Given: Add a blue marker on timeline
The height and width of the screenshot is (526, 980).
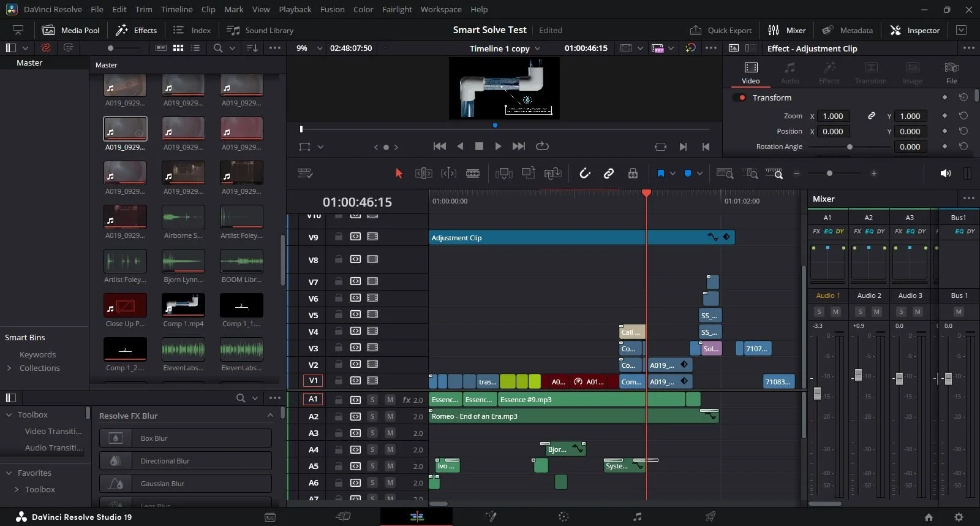Looking at the screenshot, I should (x=688, y=173).
